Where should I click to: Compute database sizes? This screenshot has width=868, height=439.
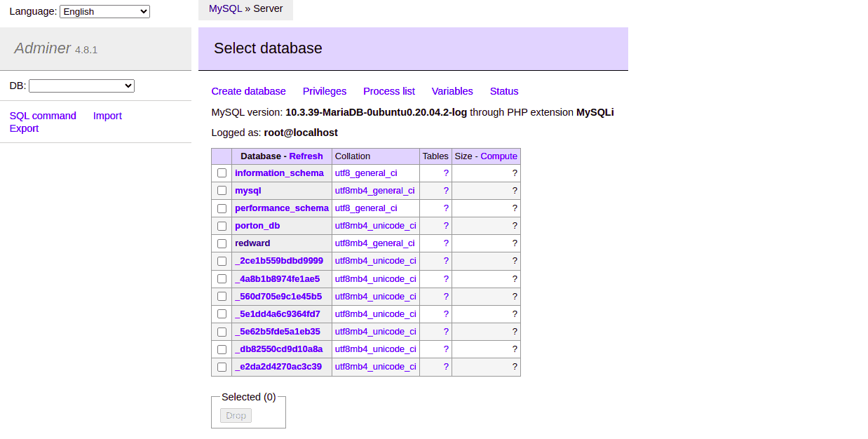[x=499, y=156]
